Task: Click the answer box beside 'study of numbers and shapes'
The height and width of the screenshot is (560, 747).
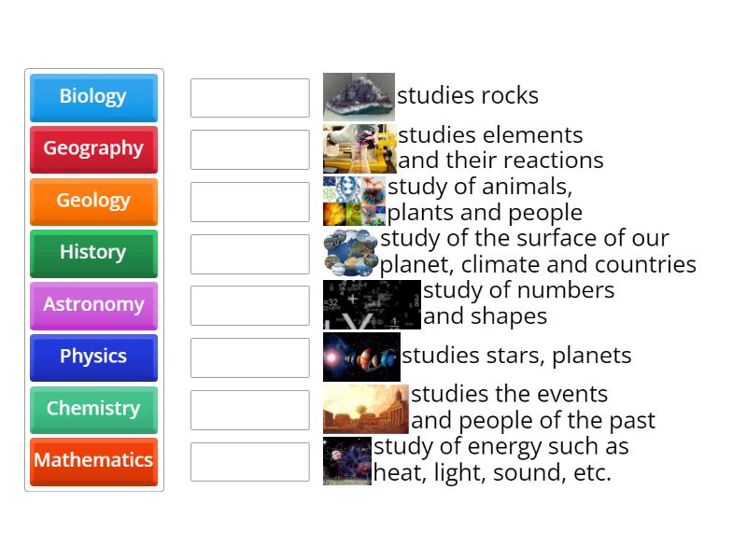Action: 249,305
